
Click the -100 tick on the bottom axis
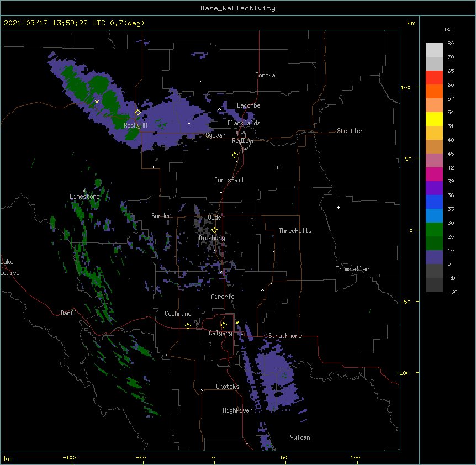point(70,457)
